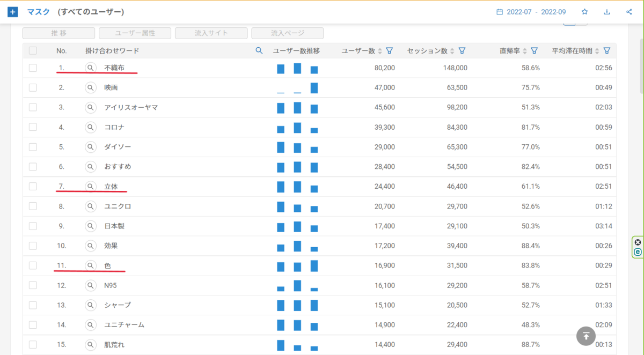
Task: Tick the checkbox for row 映画
Action: (x=33, y=87)
